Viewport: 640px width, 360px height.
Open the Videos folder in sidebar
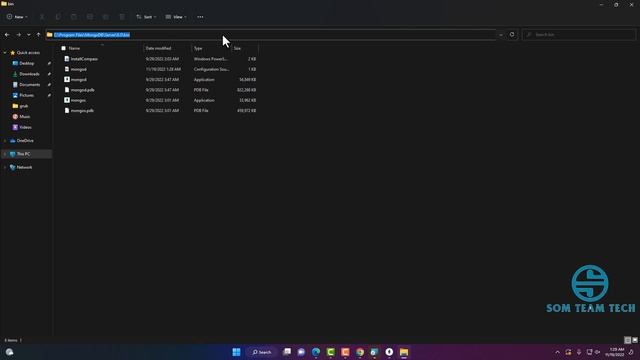pos(25,127)
